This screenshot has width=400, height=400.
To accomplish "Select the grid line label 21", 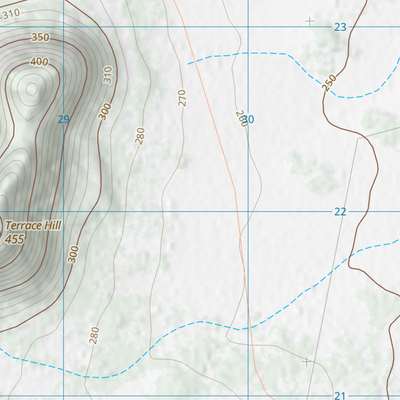I will pyautogui.click(x=340, y=396).
